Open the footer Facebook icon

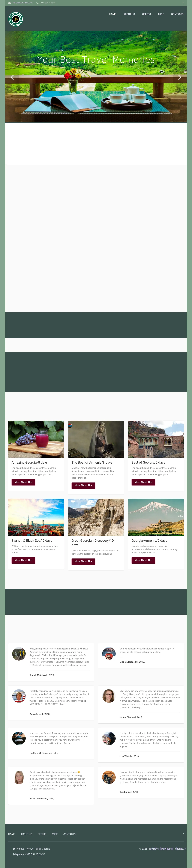click(183, 834)
